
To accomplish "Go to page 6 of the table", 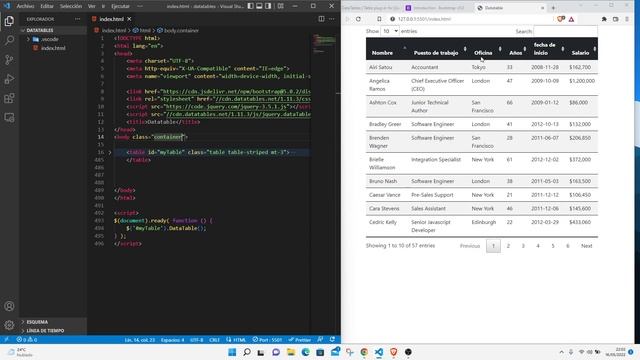I will click(x=567, y=246).
